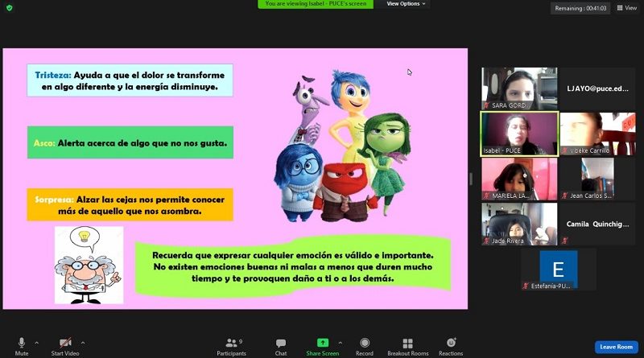The height and width of the screenshot is (358, 644).
Task: Open Breakout Rooms
Action: [x=408, y=347]
